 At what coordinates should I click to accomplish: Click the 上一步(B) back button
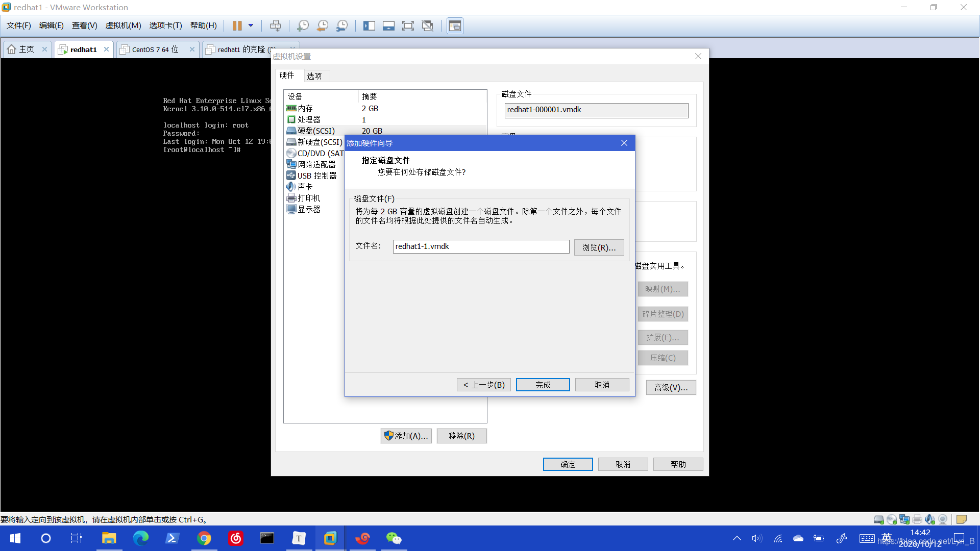pos(484,385)
